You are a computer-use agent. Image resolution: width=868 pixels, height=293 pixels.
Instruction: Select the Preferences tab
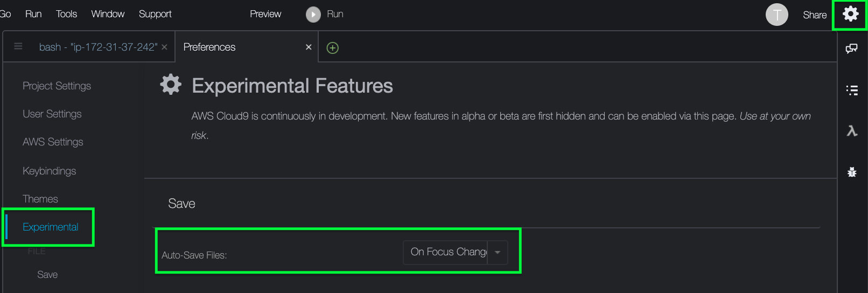(x=209, y=47)
